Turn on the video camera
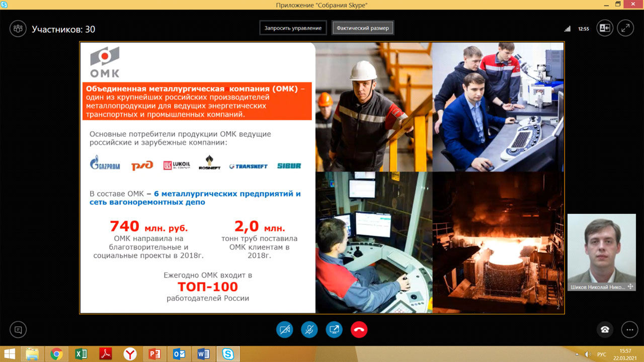The image size is (644, 362). [285, 330]
